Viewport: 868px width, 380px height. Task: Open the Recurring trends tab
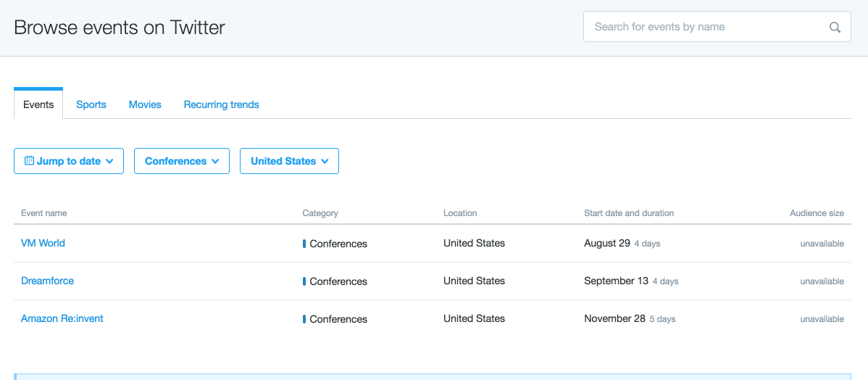click(222, 104)
